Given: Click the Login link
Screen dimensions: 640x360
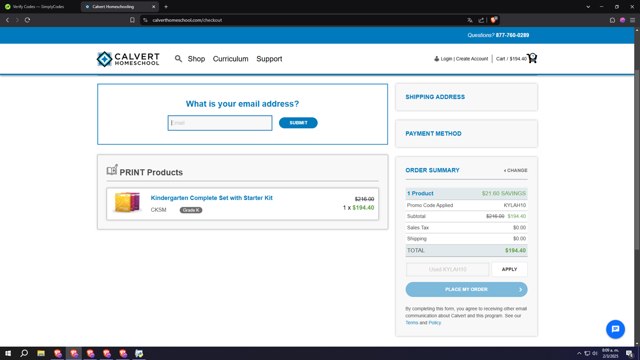Looking at the screenshot, I should tap(446, 59).
